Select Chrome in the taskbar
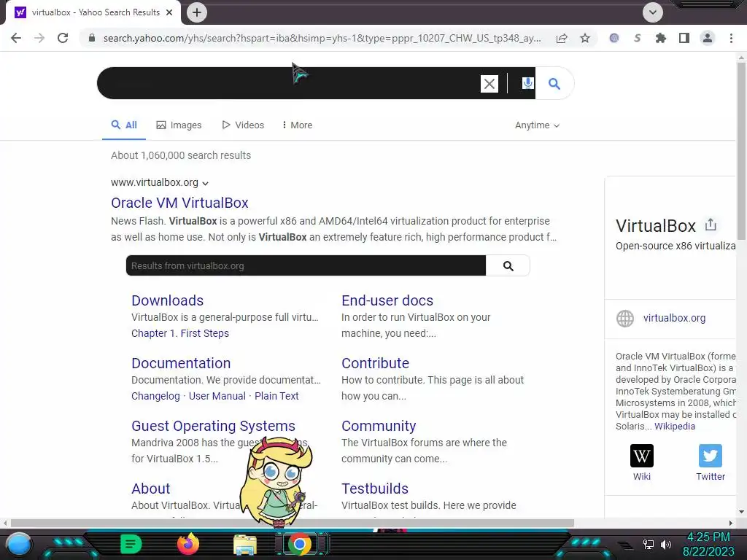Screen dimensions: 747x560 300,544
